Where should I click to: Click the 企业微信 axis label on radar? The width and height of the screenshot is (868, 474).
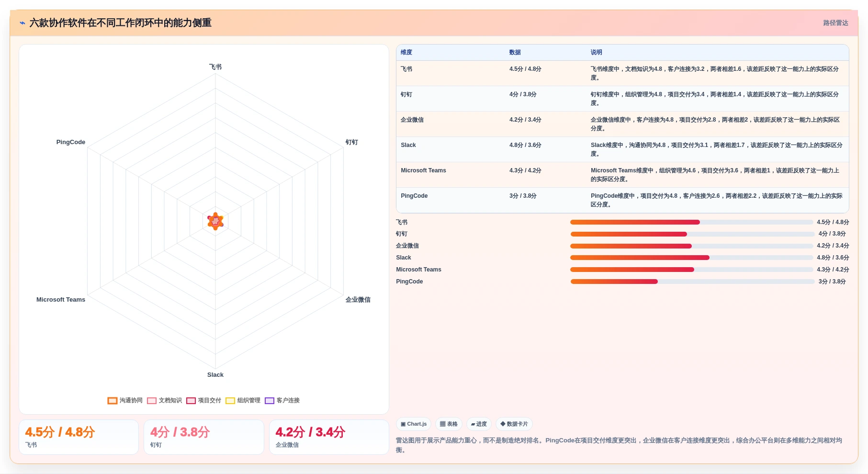pyautogui.click(x=358, y=300)
